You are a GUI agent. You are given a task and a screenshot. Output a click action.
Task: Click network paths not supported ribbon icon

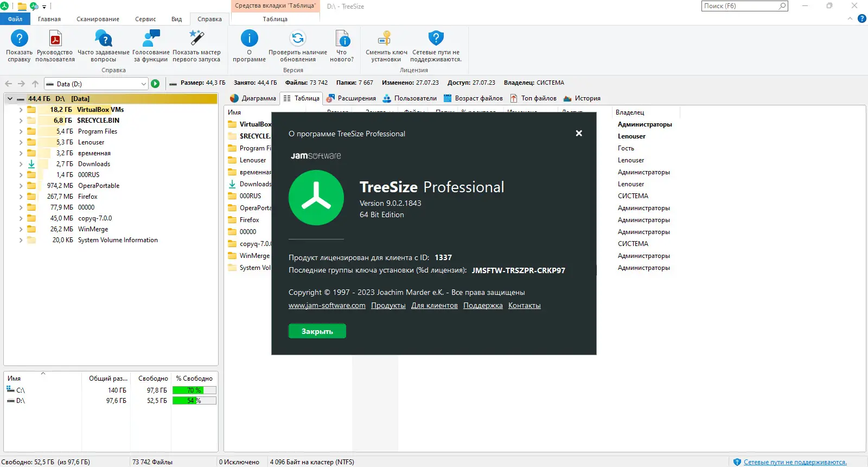436,39
